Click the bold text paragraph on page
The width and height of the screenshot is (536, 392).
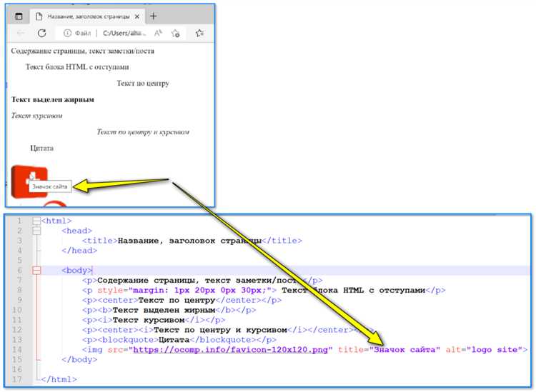pyautogui.click(x=53, y=100)
